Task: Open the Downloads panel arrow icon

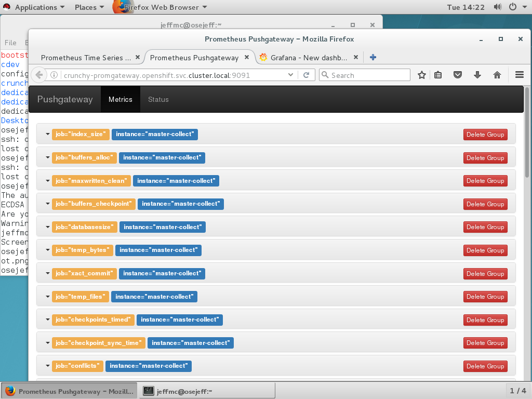Action: [x=477, y=75]
